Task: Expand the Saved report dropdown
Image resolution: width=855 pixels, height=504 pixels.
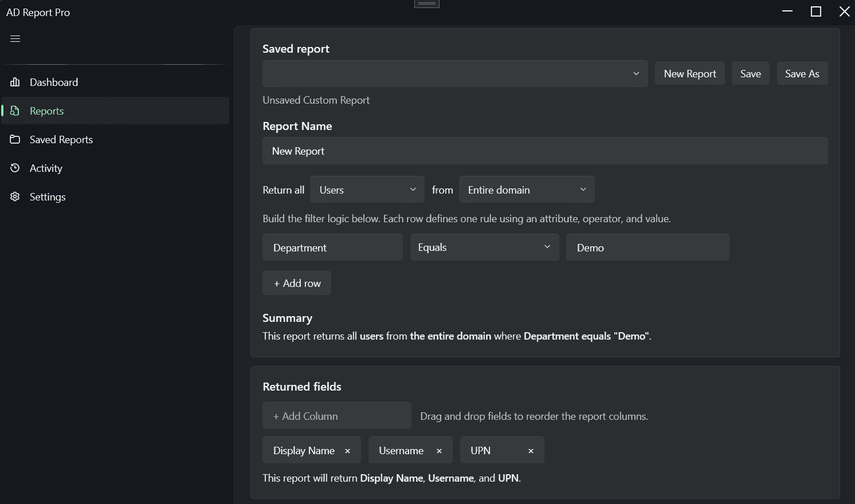Action: (455, 74)
